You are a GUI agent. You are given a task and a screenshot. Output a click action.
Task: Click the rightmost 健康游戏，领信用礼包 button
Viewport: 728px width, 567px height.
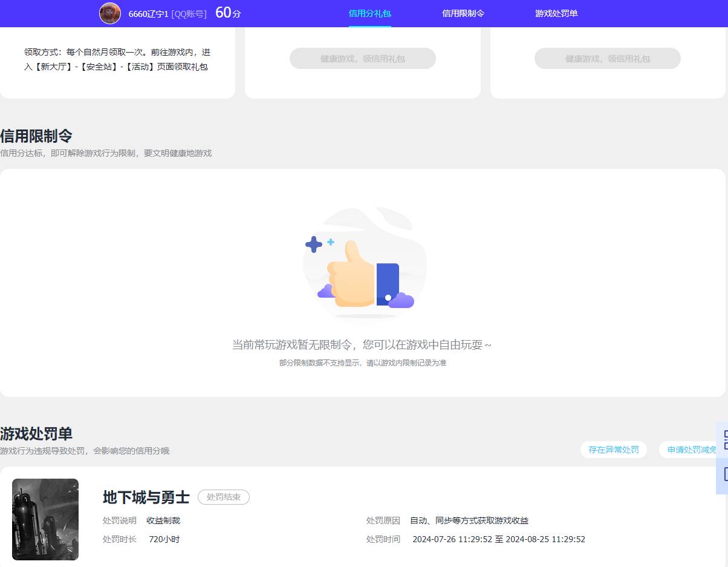pos(607,58)
